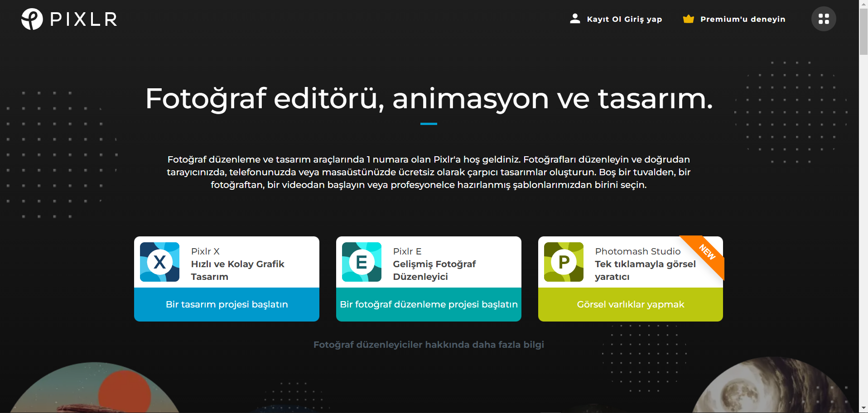868x413 pixels.
Task: Click the orange NEW ribbon badge
Action: (706, 253)
